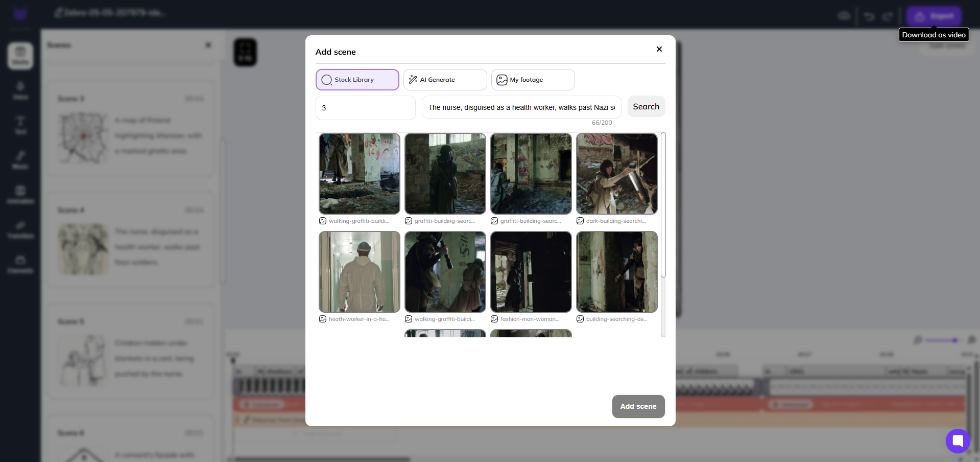This screenshot has width=980, height=462.
Task: Switch to the Stock Library tab
Action: (357, 80)
